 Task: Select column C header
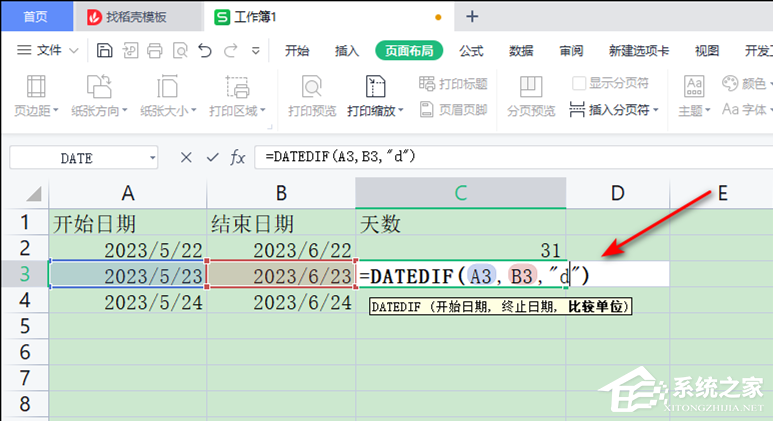(x=460, y=193)
